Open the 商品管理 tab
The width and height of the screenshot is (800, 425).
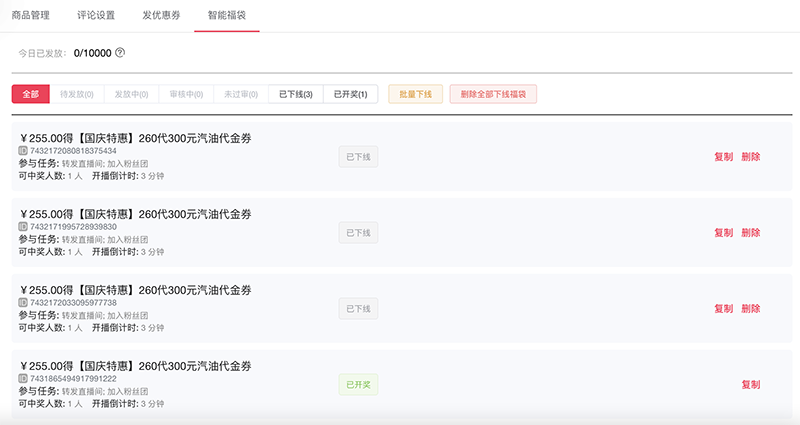point(31,16)
